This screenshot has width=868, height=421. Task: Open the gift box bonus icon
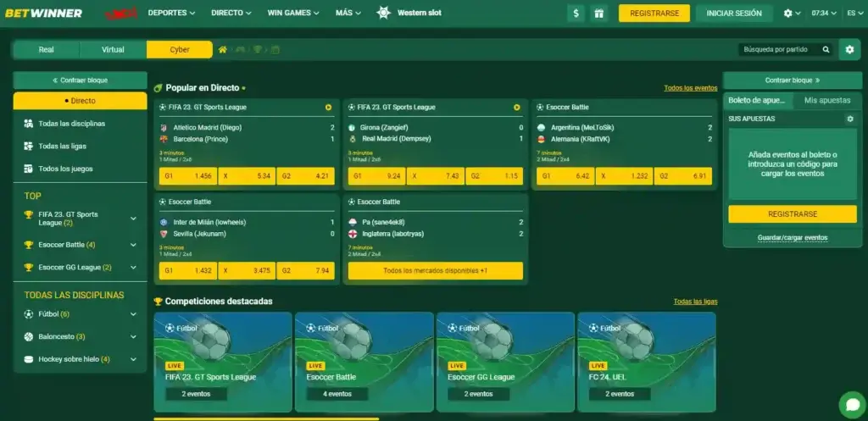599,14
